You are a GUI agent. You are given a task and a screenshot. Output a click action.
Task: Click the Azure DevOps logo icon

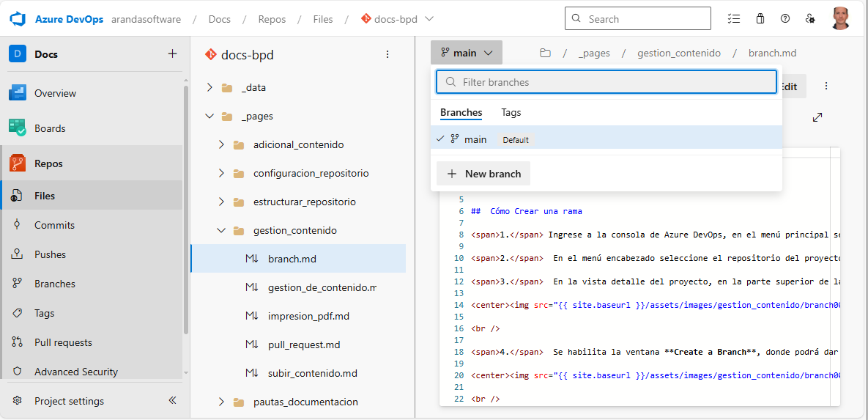coord(18,19)
